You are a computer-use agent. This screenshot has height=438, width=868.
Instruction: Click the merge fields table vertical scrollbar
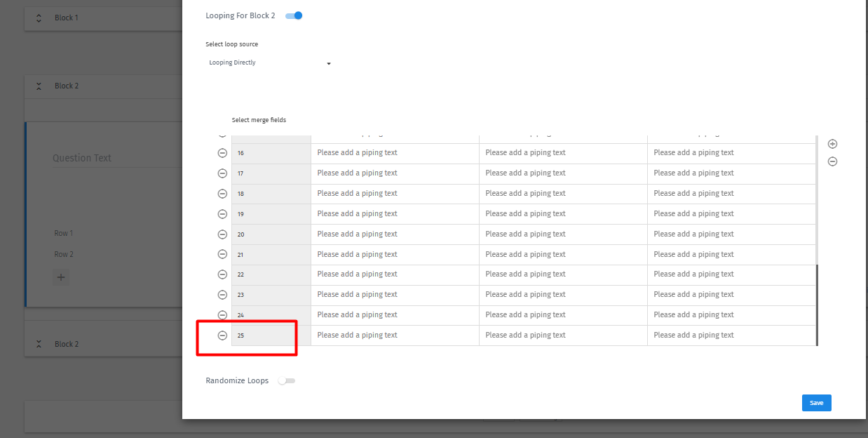coord(817,305)
